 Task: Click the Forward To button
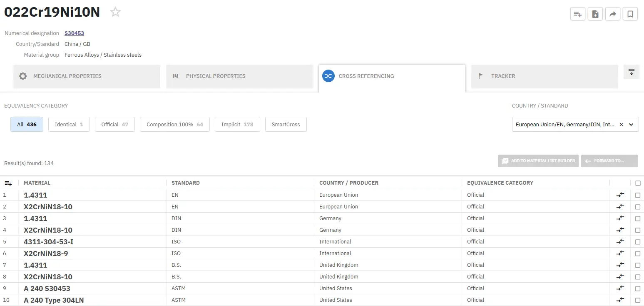(609, 161)
